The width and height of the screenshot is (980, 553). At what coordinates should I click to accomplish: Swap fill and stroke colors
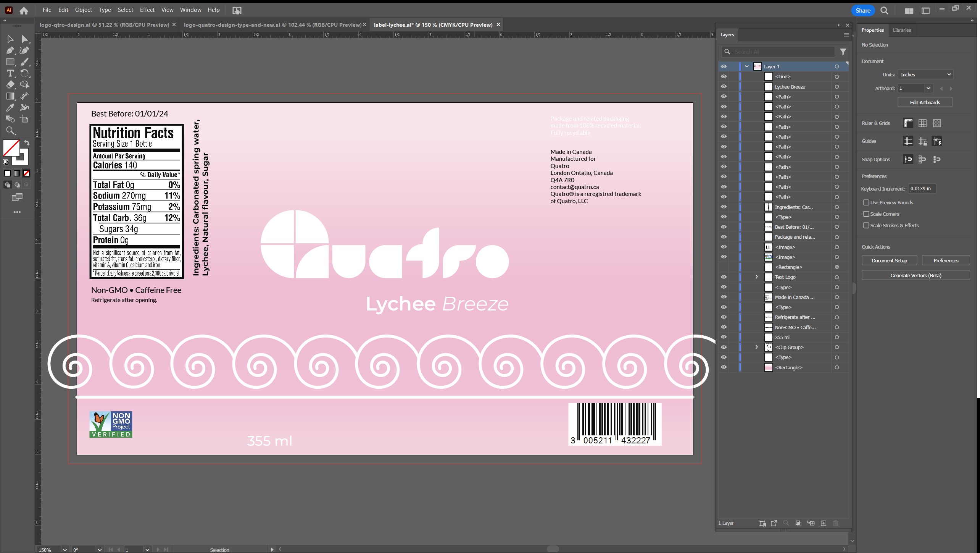27,143
